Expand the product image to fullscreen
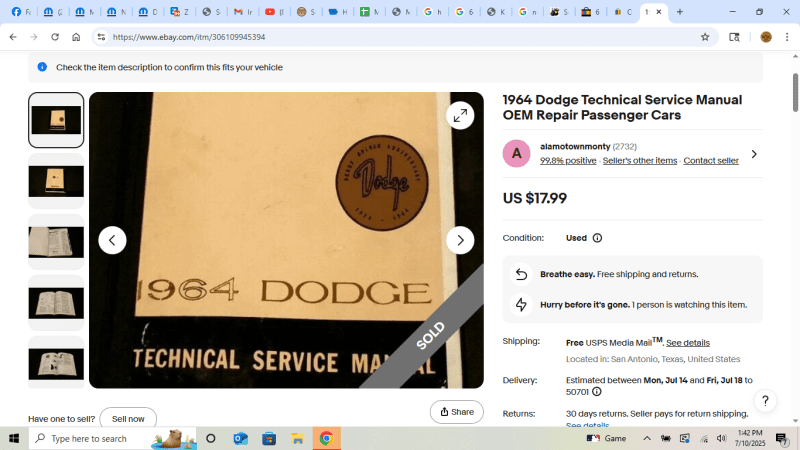Viewport: 800px width, 450px height. 460,116
